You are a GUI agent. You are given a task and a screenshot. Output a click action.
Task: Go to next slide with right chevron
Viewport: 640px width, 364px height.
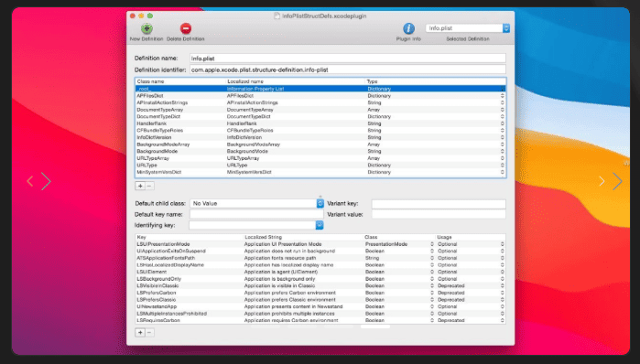[617, 181]
